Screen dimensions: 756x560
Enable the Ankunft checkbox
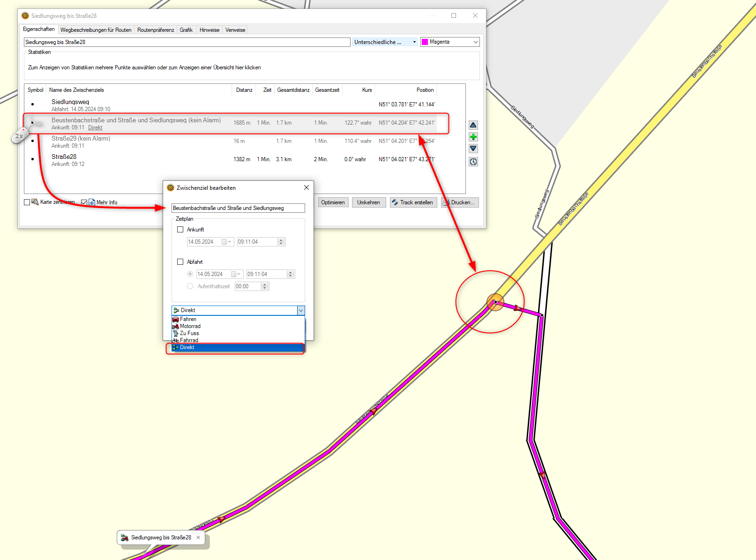pyautogui.click(x=180, y=230)
